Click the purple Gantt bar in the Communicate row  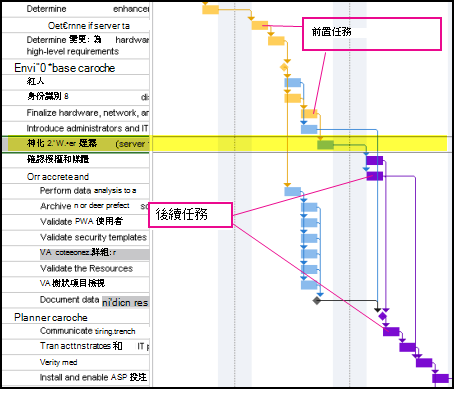pos(391,332)
